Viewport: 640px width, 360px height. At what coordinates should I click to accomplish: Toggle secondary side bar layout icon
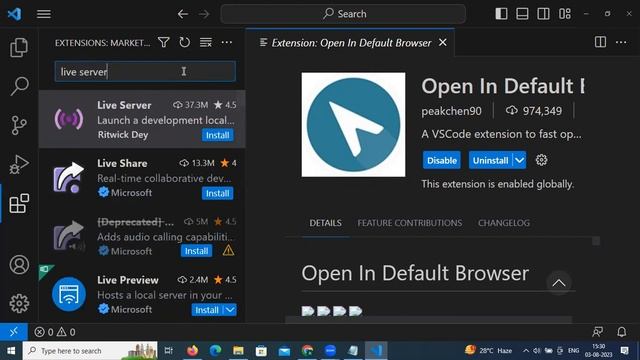coord(543,14)
